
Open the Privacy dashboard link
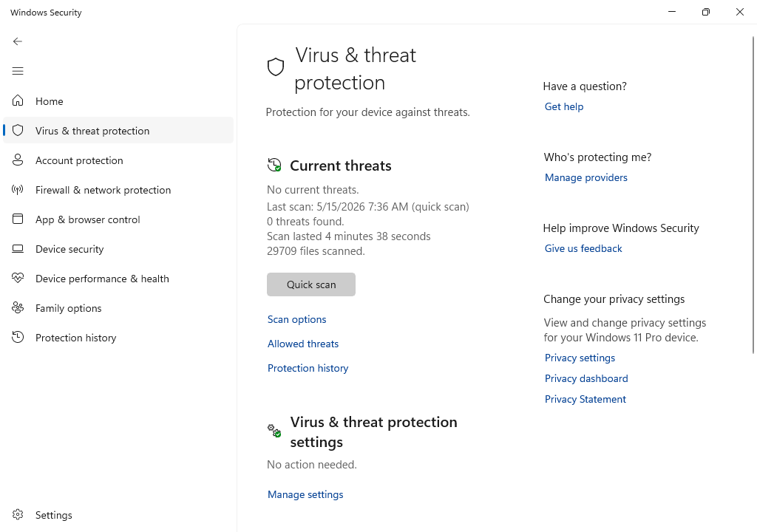(586, 378)
